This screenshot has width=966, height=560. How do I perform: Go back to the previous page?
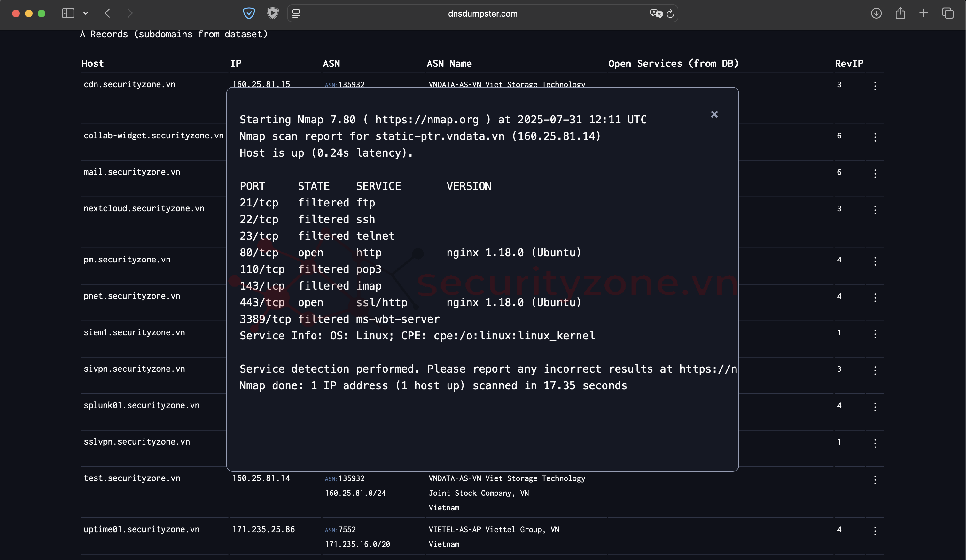click(x=107, y=13)
